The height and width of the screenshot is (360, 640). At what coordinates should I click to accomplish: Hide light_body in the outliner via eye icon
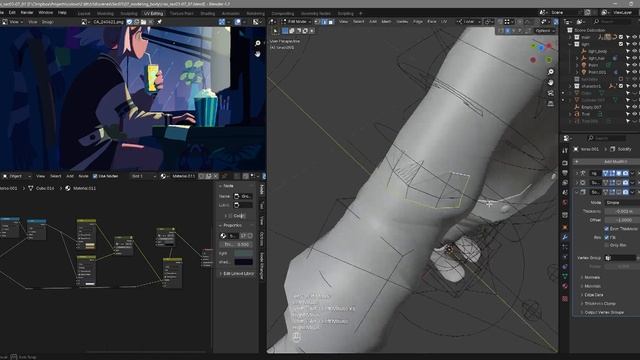635,51
